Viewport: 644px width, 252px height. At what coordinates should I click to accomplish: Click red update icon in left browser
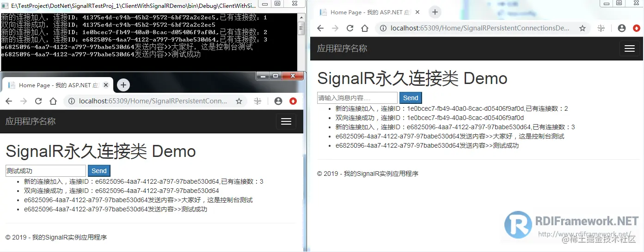coord(293,101)
